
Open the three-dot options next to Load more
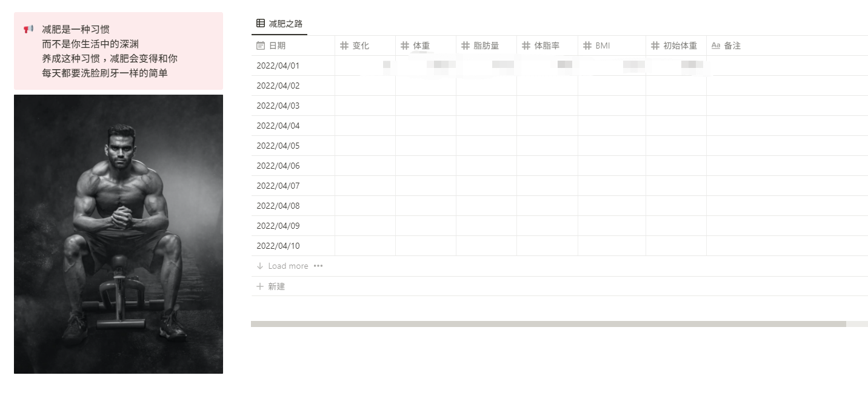point(318,266)
